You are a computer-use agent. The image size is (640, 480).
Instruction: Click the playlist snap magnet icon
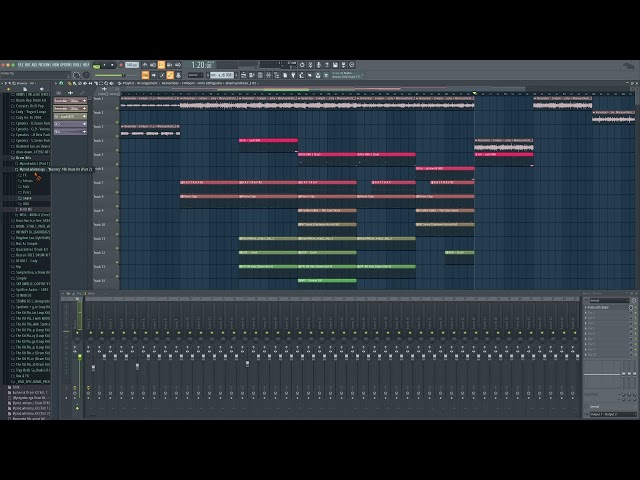[61, 83]
